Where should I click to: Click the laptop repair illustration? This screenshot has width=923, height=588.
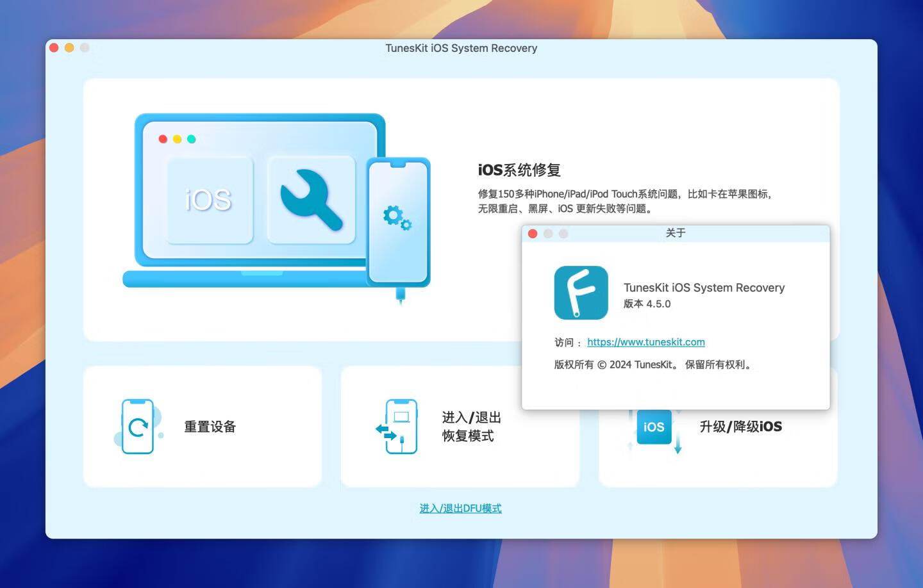[x=276, y=208]
